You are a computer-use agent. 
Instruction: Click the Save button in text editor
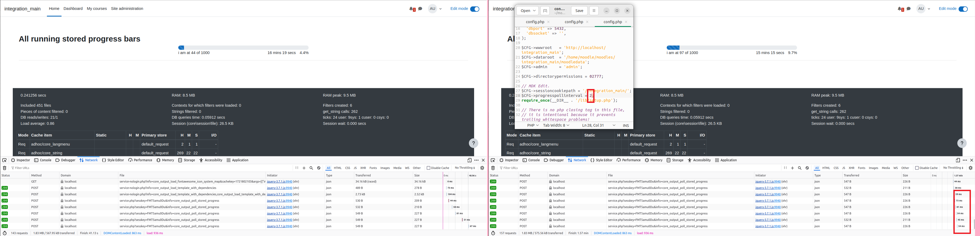579,11
